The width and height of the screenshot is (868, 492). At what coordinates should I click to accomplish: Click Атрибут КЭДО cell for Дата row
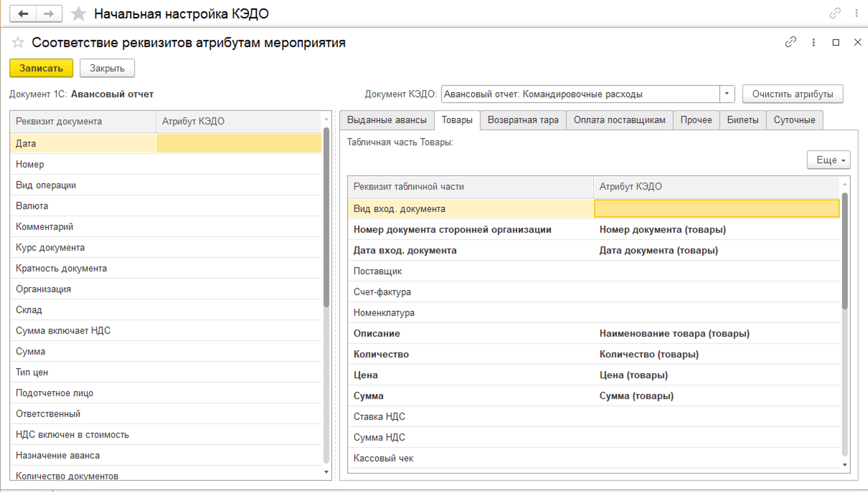coord(239,143)
